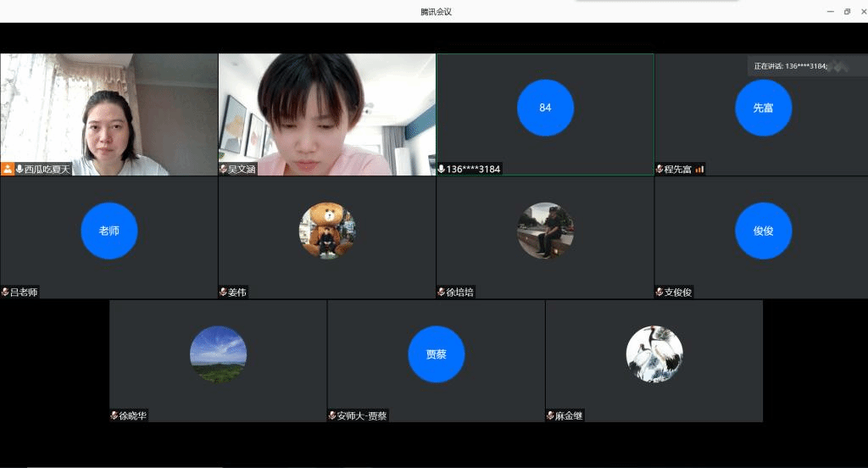The height and width of the screenshot is (468, 868).
Task: Click the orange host icon beside 西瓜吃夏天
Action: coord(8,169)
